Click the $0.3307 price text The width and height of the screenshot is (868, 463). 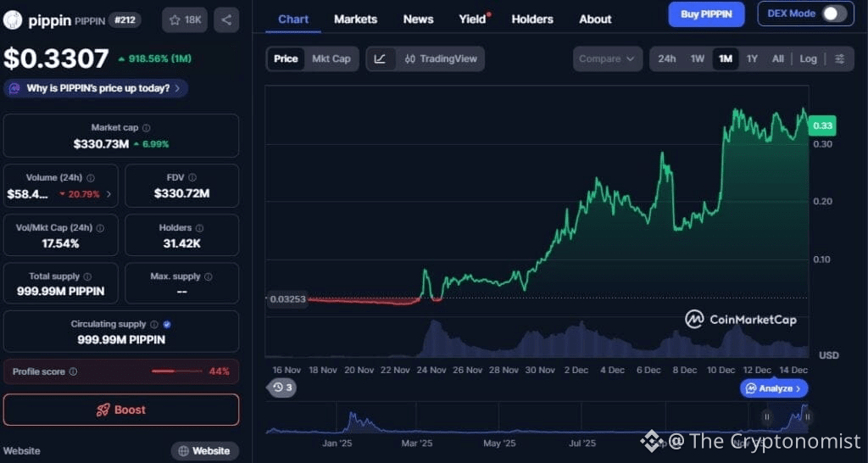pyautogui.click(x=56, y=59)
